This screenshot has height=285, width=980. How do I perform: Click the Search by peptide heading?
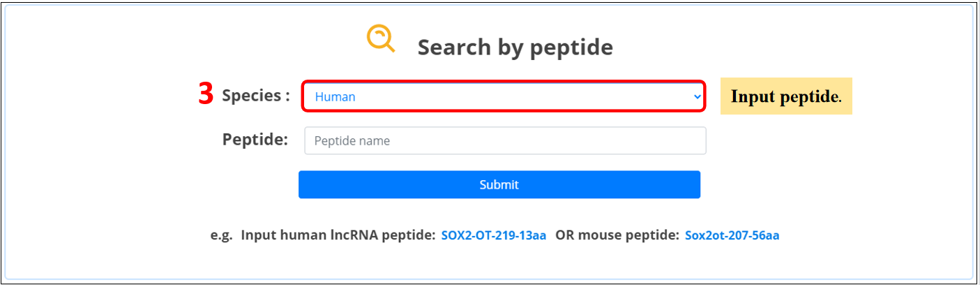[515, 47]
